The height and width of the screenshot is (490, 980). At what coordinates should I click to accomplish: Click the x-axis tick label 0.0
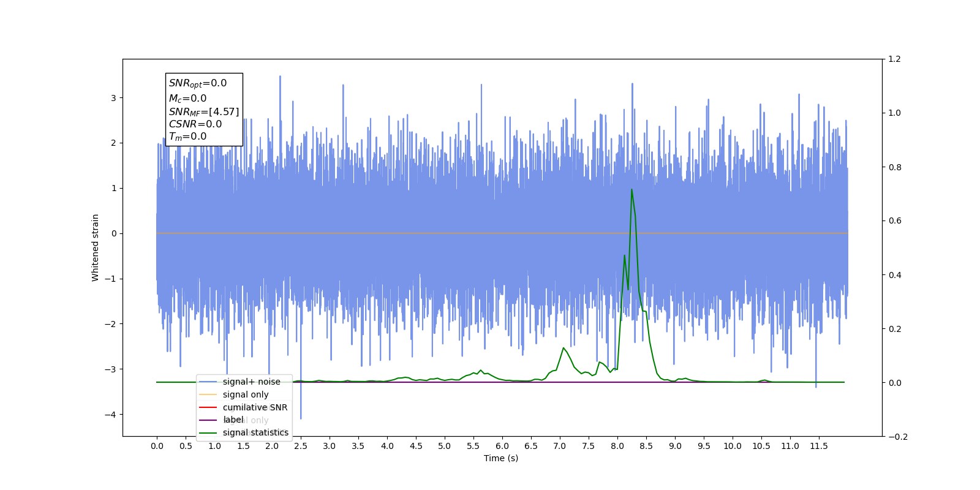pyautogui.click(x=157, y=446)
